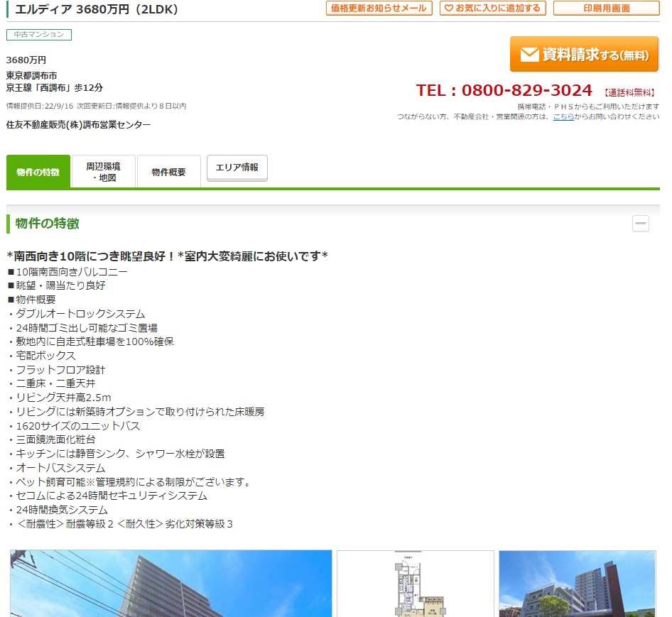Switch to the 周辺環境・地図 tab
This screenshot has height=617, width=672.
coord(104,172)
